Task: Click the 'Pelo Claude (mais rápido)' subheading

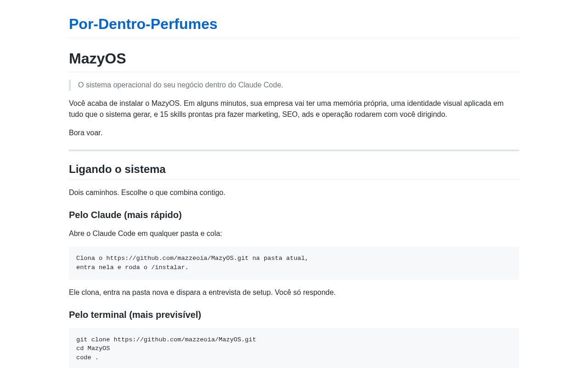Action: click(125, 215)
